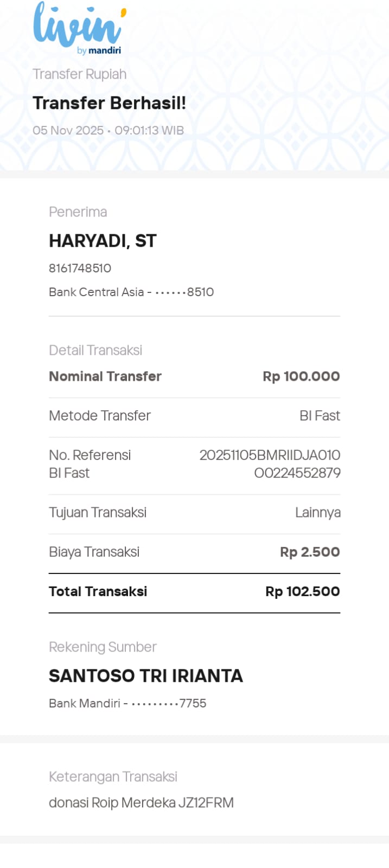This screenshot has height=868, width=389.
Task: Click the transaction fee Rp 2.500
Action: pos(310,552)
